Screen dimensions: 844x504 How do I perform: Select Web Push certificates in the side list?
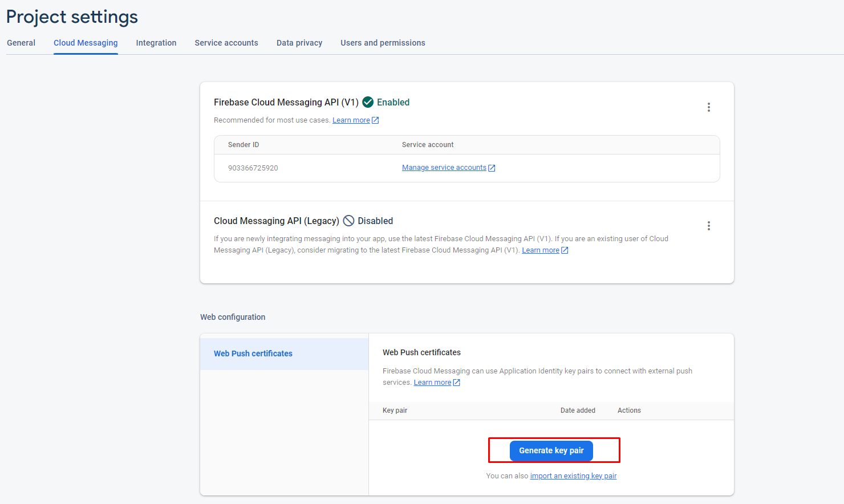pos(253,353)
